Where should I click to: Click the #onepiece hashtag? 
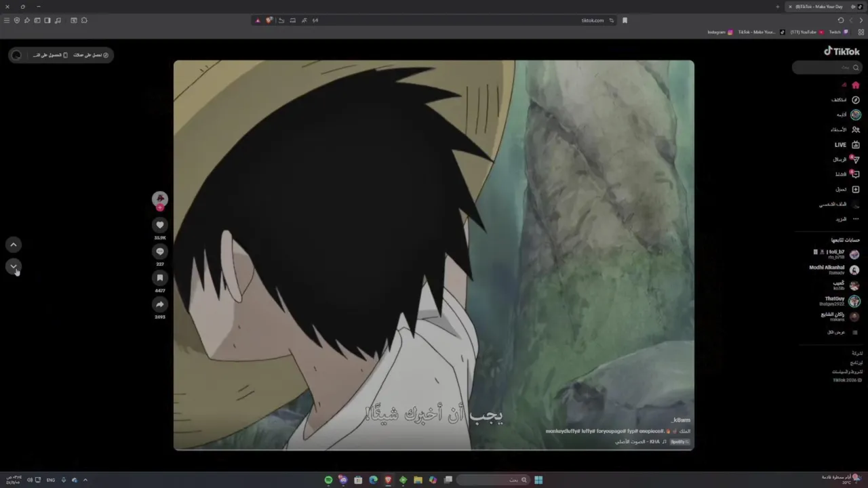[x=651, y=431]
